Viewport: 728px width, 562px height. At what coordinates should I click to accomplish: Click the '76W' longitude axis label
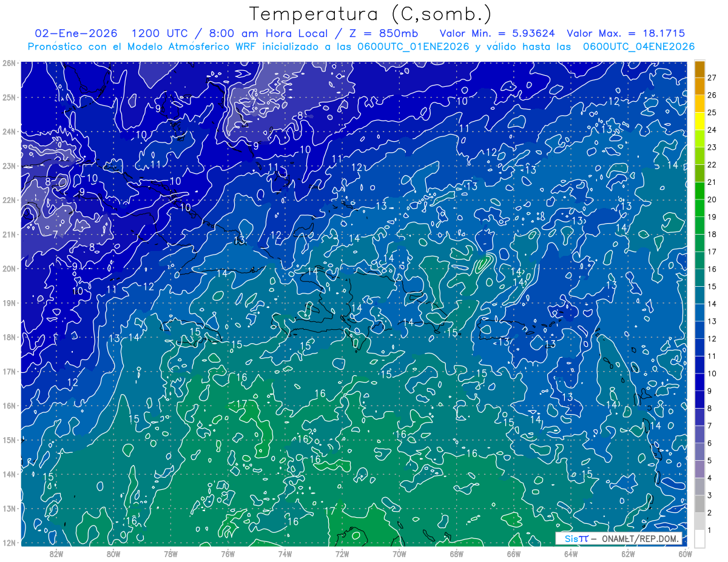[227, 554]
